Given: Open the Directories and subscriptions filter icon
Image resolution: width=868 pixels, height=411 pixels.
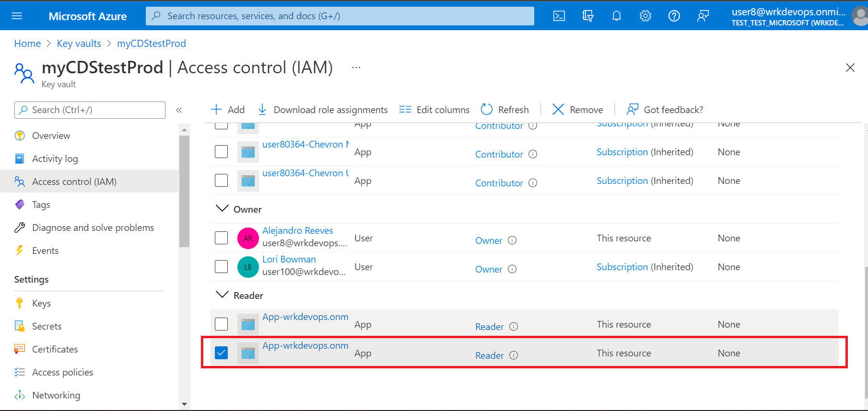Looking at the screenshot, I should [x=587, y=16].
